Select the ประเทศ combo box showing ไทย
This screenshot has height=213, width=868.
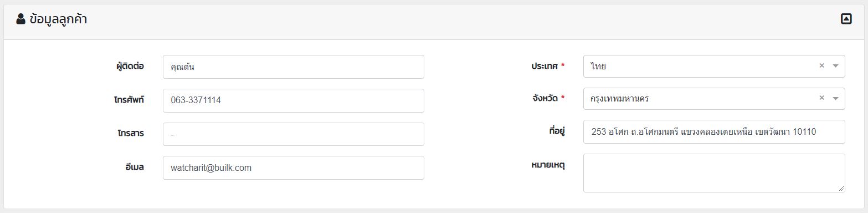[714, 66]
